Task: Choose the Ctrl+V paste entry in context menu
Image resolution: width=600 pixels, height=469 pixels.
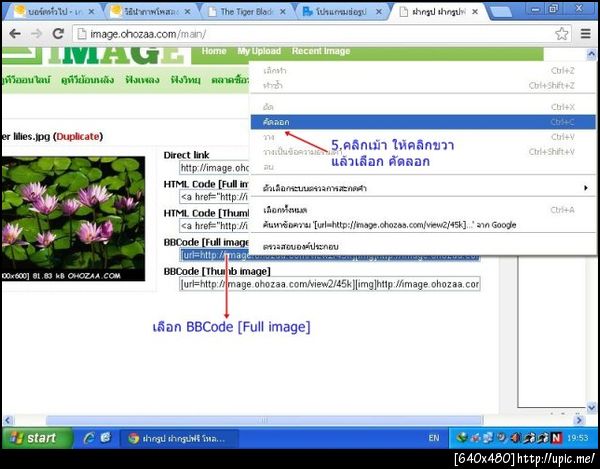Action: tap(423, 137)
